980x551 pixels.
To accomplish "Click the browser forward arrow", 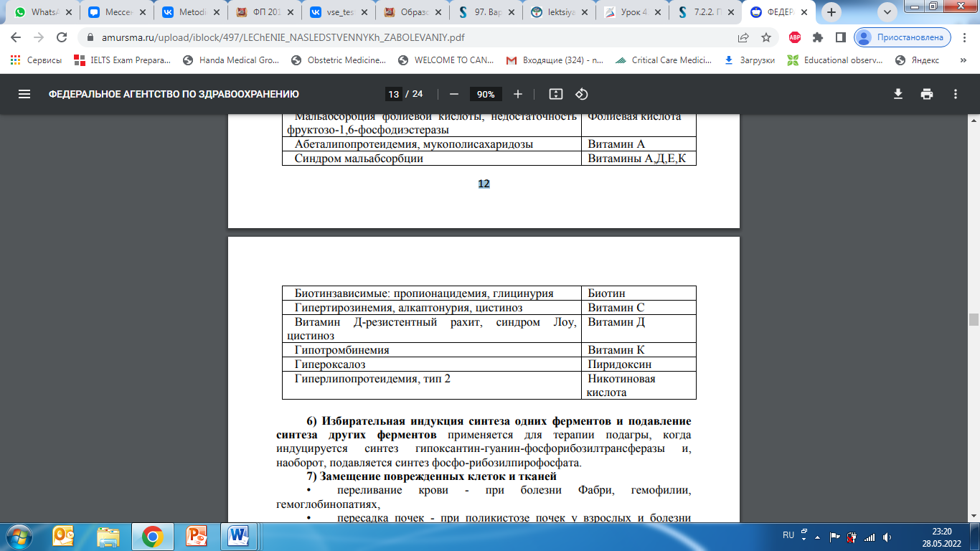I will coord(39,37).
